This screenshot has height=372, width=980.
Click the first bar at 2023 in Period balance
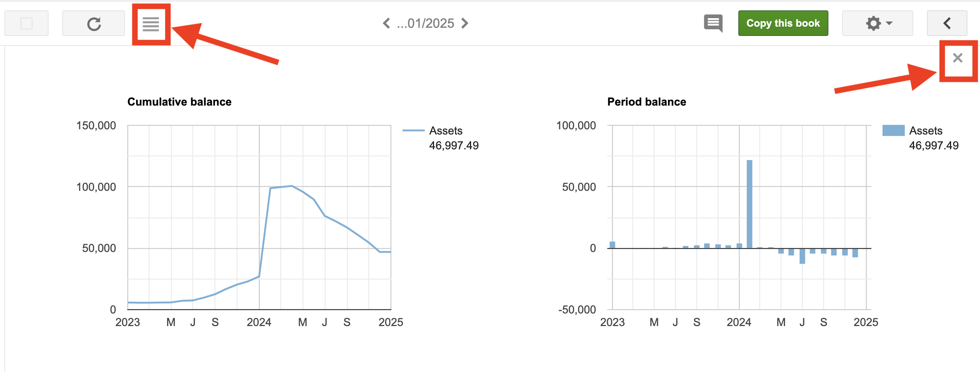point(612,245)
